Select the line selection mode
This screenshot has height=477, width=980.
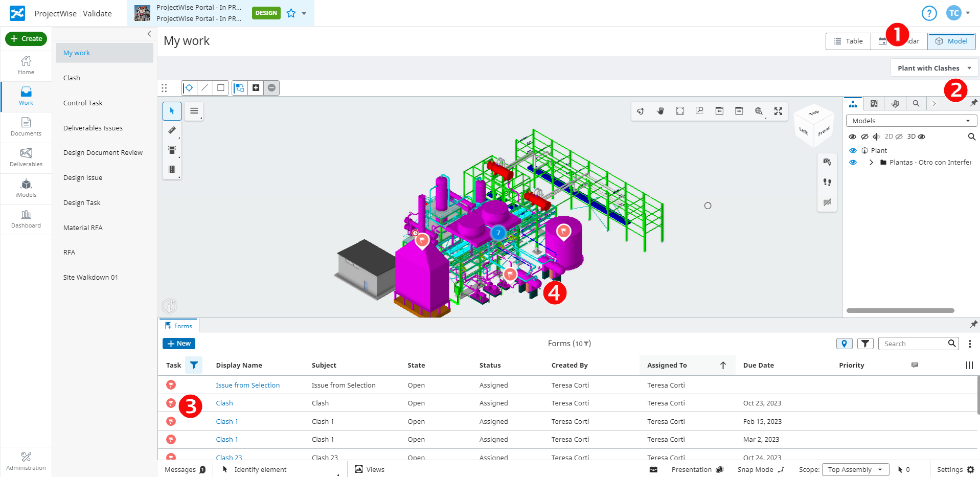tap(204, 88)
